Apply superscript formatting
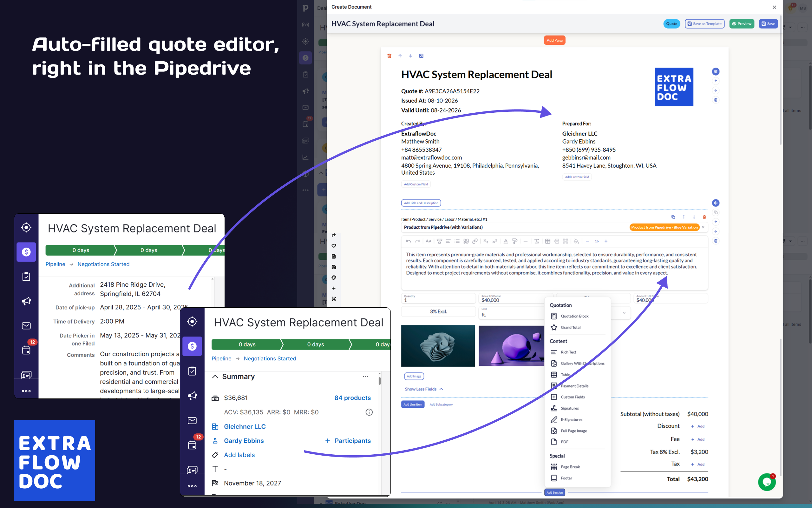The height and width of the screenshot is (508, 812). [494, 241]
